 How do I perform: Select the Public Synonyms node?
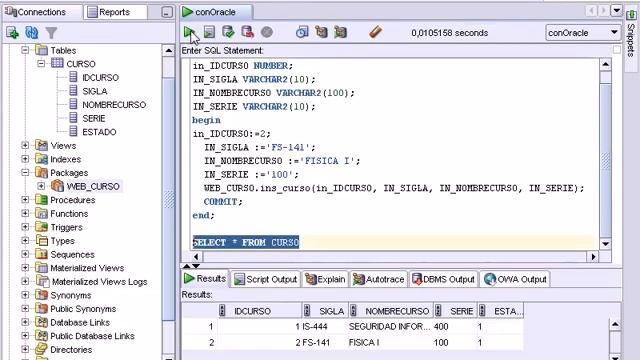(x=83, y=309)
